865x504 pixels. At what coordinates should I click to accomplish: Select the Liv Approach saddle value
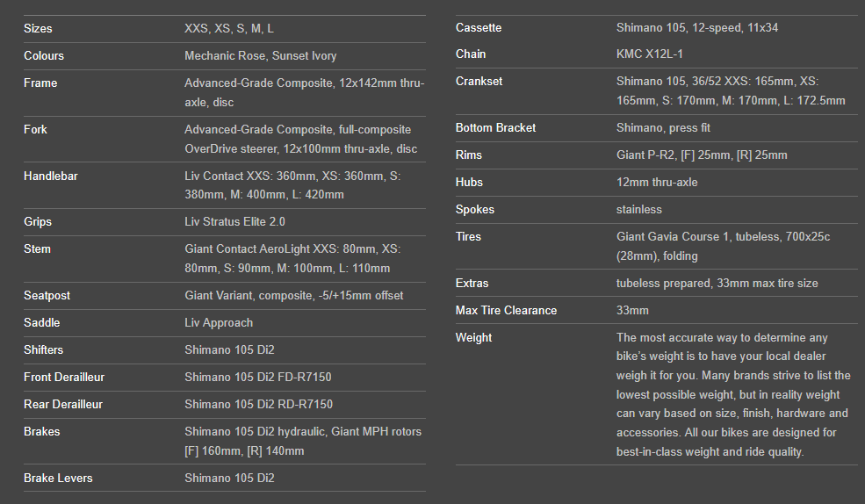click(x=219, y=322)
